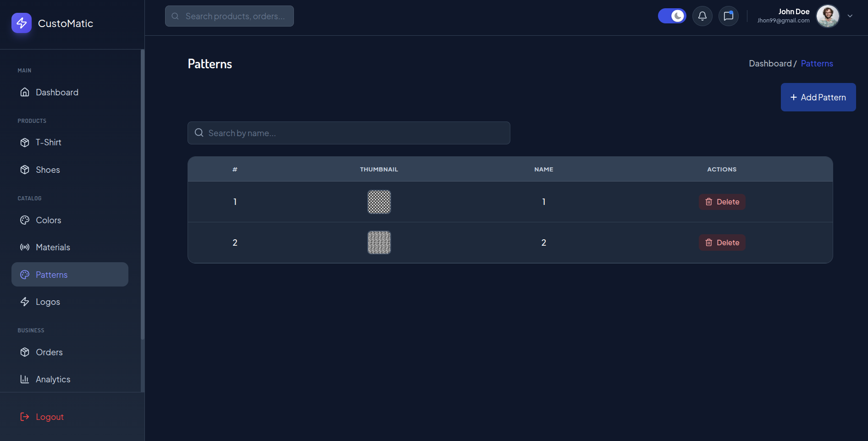Click the sidebar vertical scrollbar
This screenshot has width=868, height=441.
143,195
